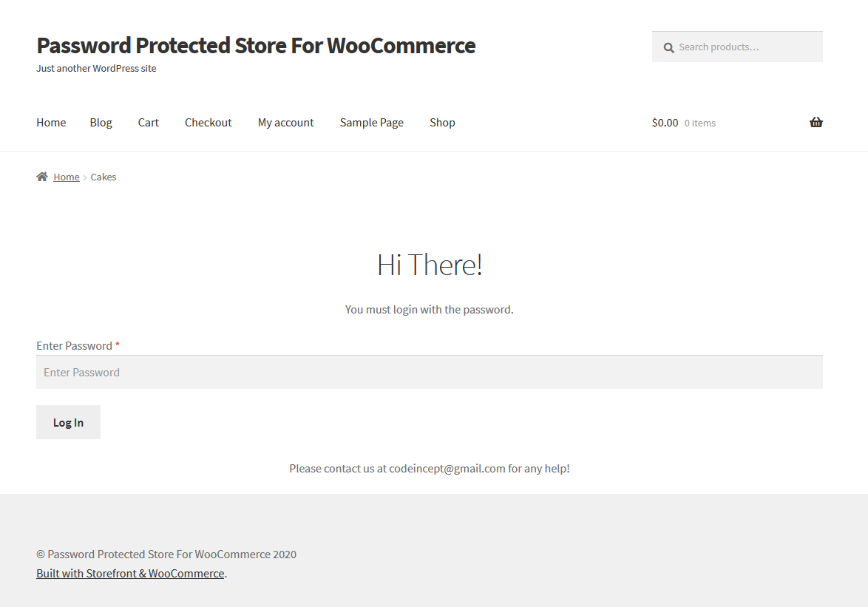Click the home breadcrumb icon
The height and width of the screenshot is (607, 868).
pyautogui.click(x=42, y=177)
